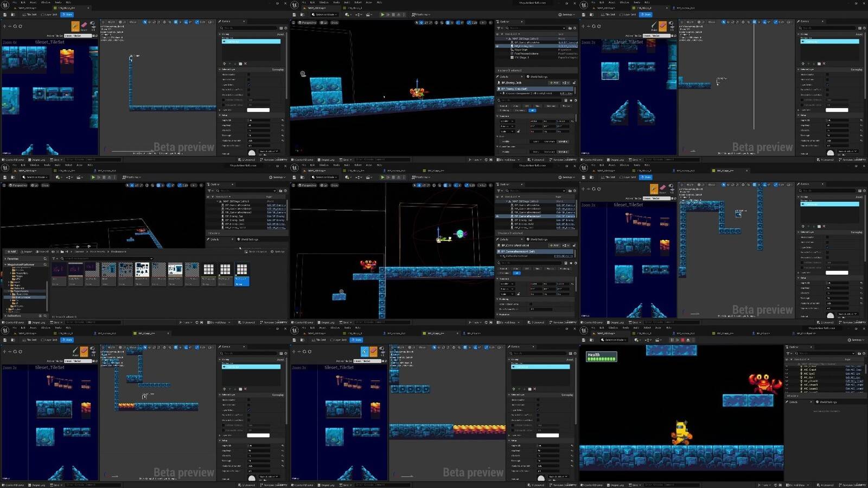Start Play in the BP_Enemy_Crab level editor

382,15
